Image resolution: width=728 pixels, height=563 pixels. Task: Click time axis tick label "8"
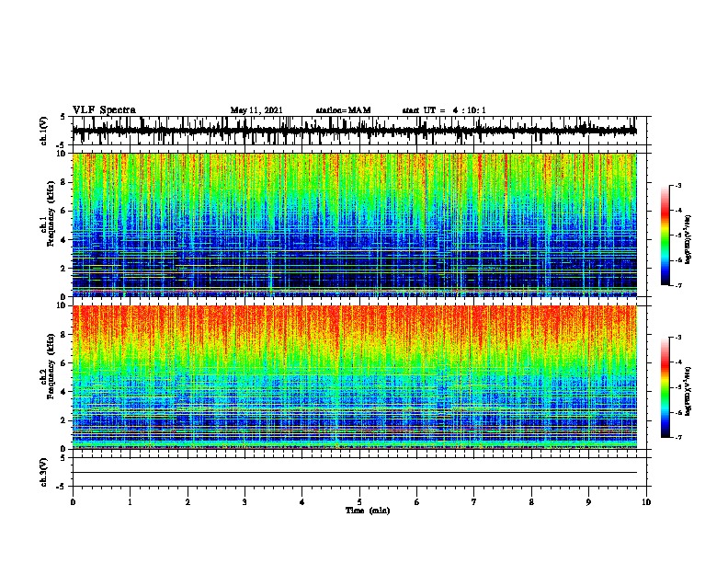[531, 502]
